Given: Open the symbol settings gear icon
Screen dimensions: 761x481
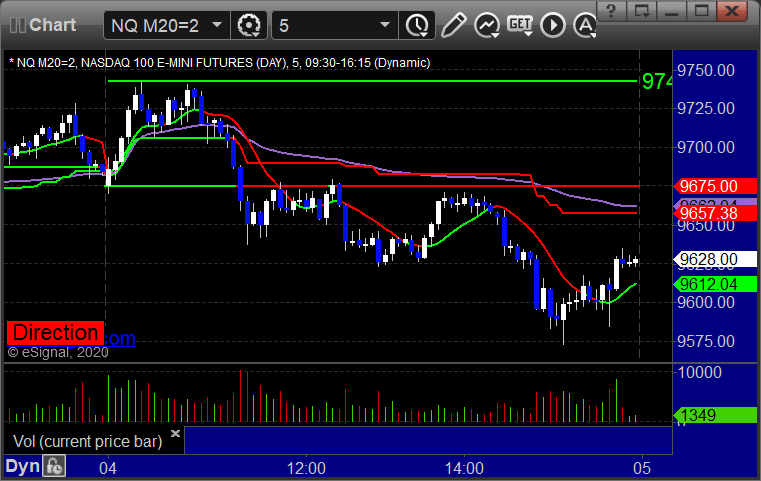Looking at the screenshot, I should tap(248, 25).
